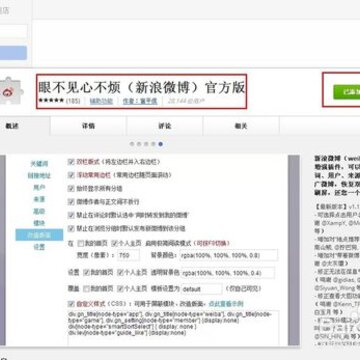Select 关键词 in the settings sidebar
The width and height of the screenshot is (360, 360).
(39, 164)
